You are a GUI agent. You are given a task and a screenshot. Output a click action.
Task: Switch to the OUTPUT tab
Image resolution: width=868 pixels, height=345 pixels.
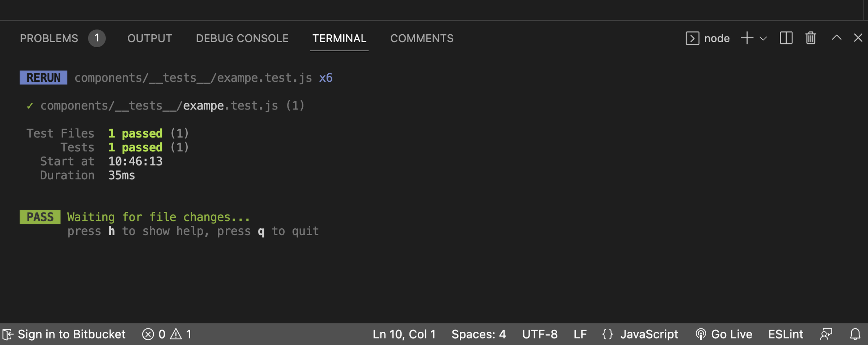(x=150, y=38)
